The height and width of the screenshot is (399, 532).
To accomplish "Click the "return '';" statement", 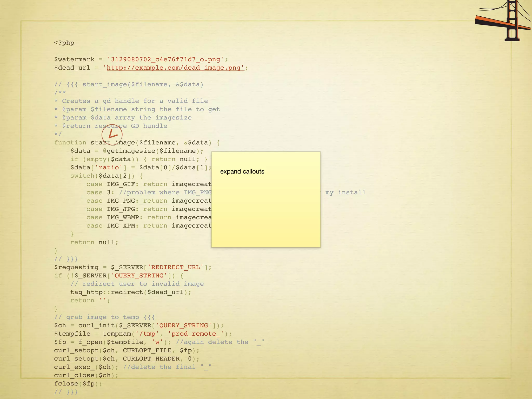I will 90,301.
